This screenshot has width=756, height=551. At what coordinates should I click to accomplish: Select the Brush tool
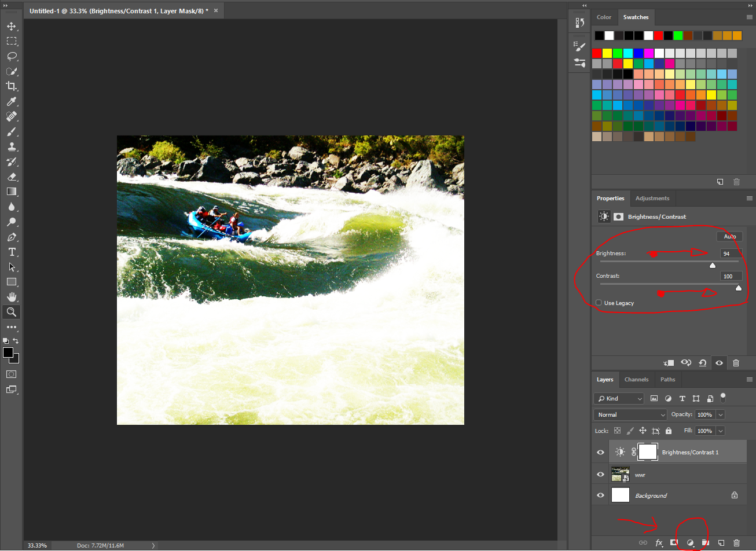point(12,131)
